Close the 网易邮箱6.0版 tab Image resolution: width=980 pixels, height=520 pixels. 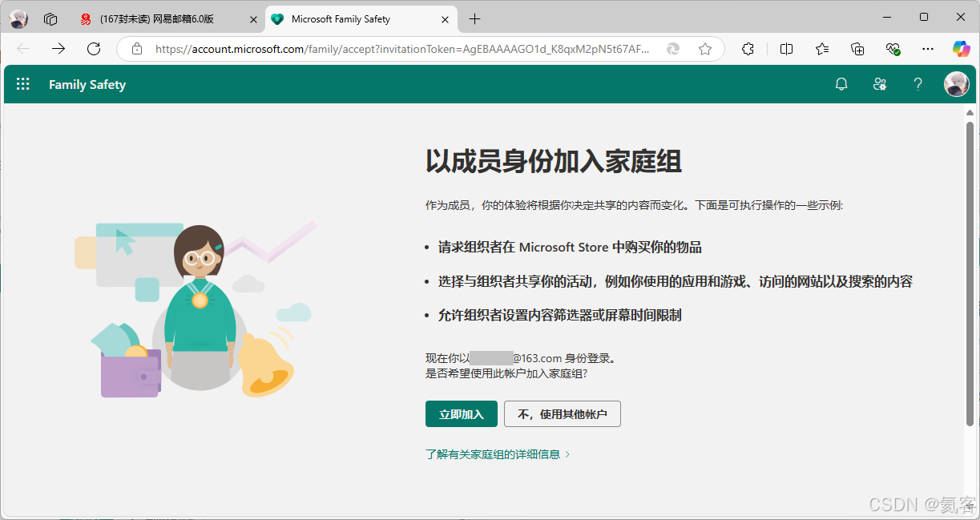[x=253, y=19]
